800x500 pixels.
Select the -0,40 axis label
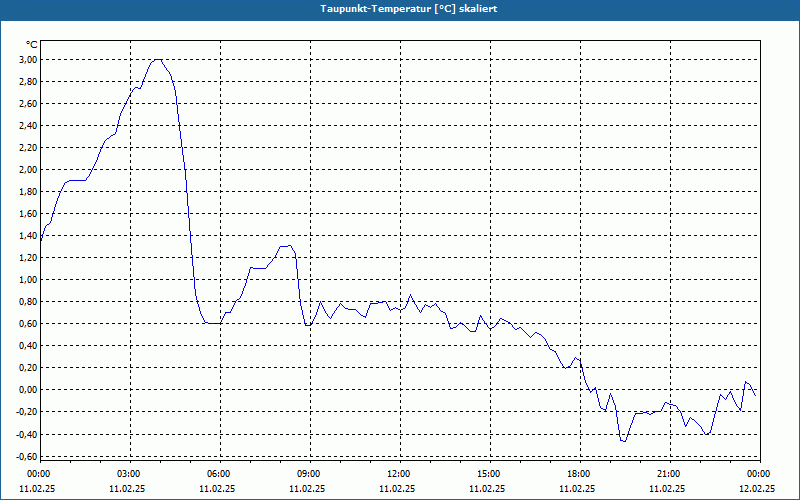[27, 434]
